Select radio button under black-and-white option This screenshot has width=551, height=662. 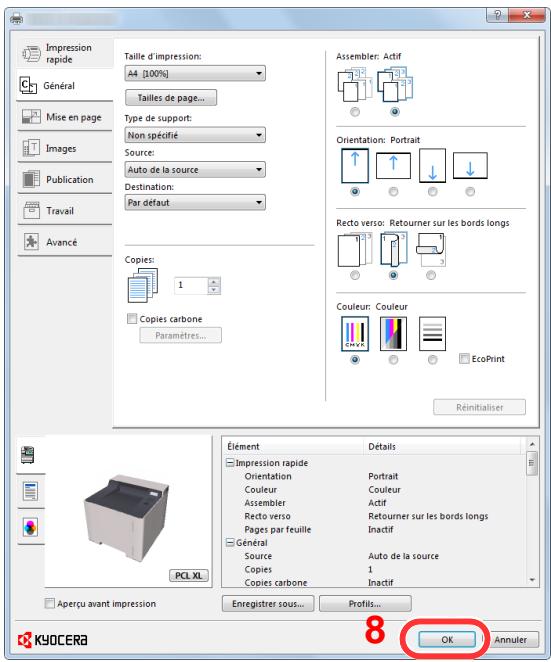[x=432, y=360]
